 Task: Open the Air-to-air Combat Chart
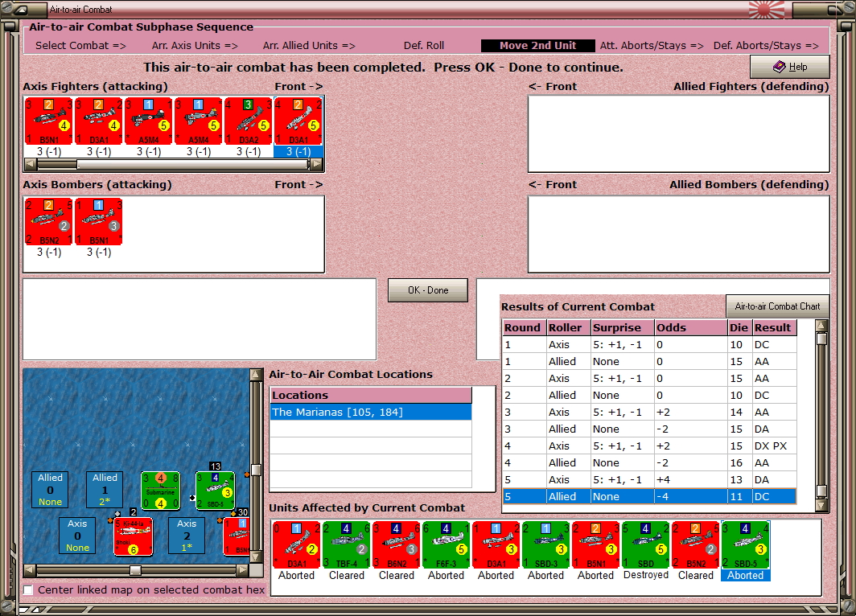pos(777,306)
